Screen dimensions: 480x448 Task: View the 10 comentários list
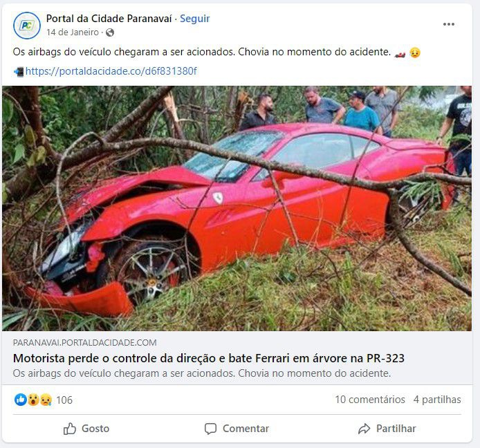click(370, 400)
